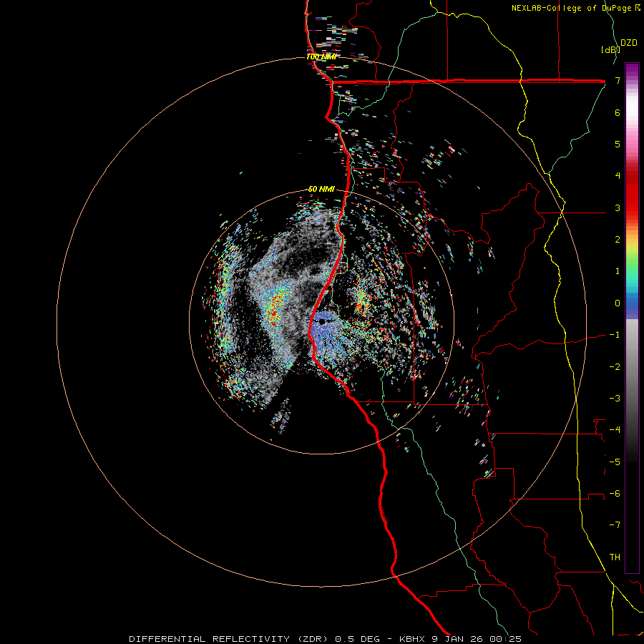Click the black radar site dot
This screenshot has height=644, width=644.
pos(322,321)
